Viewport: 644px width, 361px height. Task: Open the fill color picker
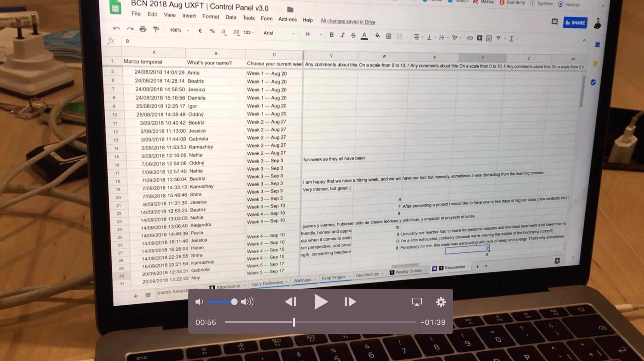377,36
